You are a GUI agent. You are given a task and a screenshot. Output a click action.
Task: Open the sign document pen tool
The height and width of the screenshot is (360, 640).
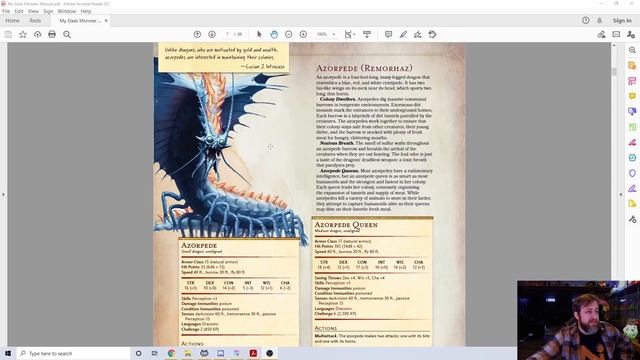[418, 35]
